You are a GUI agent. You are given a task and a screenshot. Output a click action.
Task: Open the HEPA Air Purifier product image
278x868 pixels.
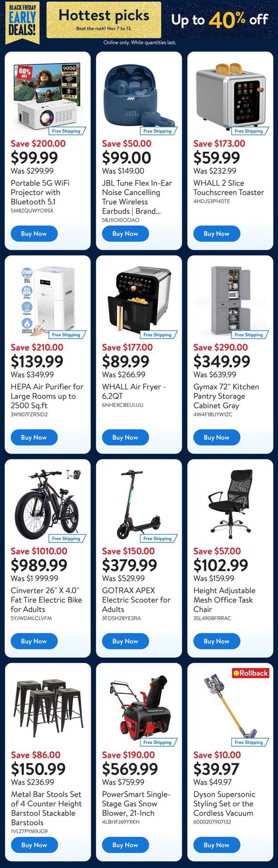48,299
